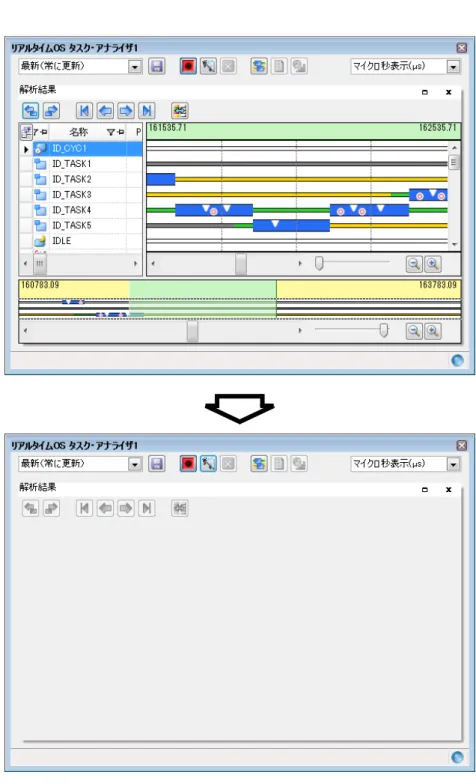476x784 pixels.
Task: Click the next event right arrow in upper window
Action: (x=126, y=110)
